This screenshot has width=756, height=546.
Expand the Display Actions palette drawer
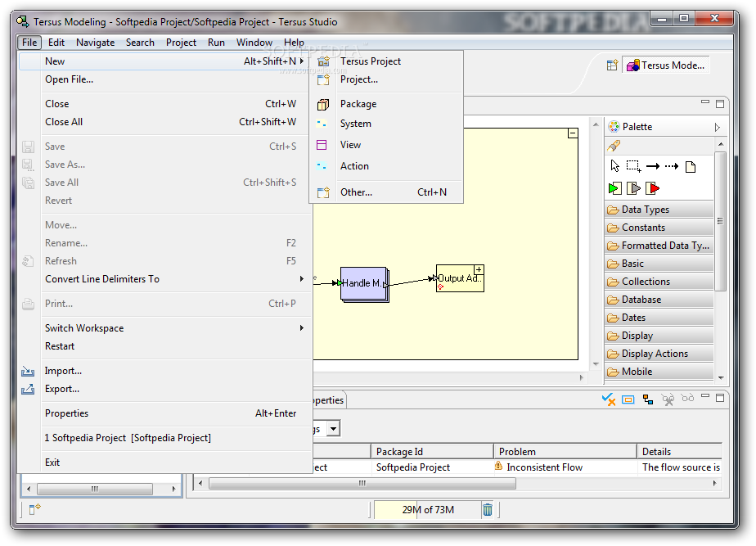click(x=659, y=353)
